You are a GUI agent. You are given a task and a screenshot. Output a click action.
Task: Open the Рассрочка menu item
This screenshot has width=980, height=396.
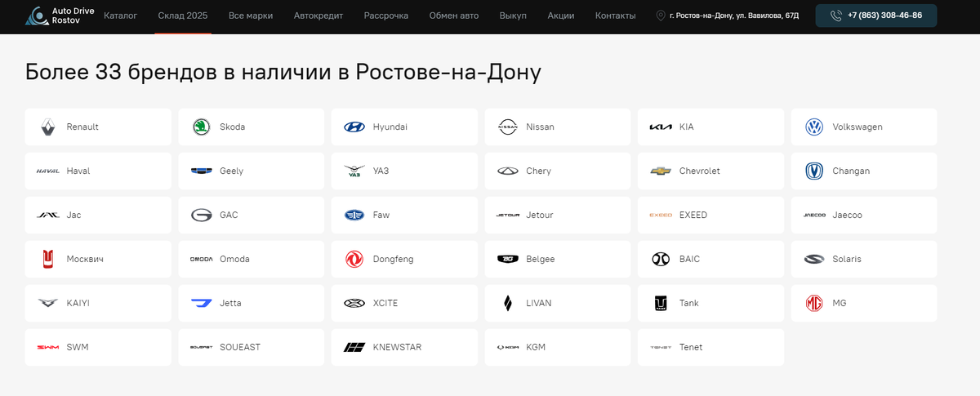click(x=386, y=16)
